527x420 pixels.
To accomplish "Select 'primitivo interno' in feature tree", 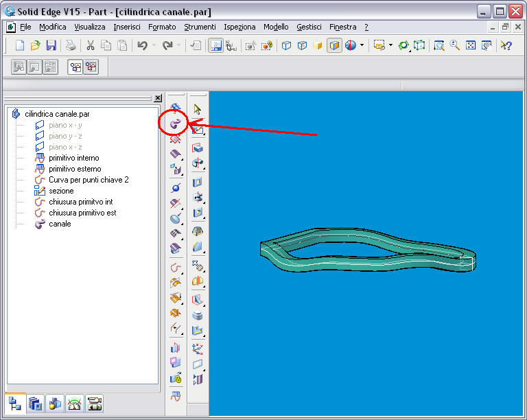I will (x=74, y=158).
